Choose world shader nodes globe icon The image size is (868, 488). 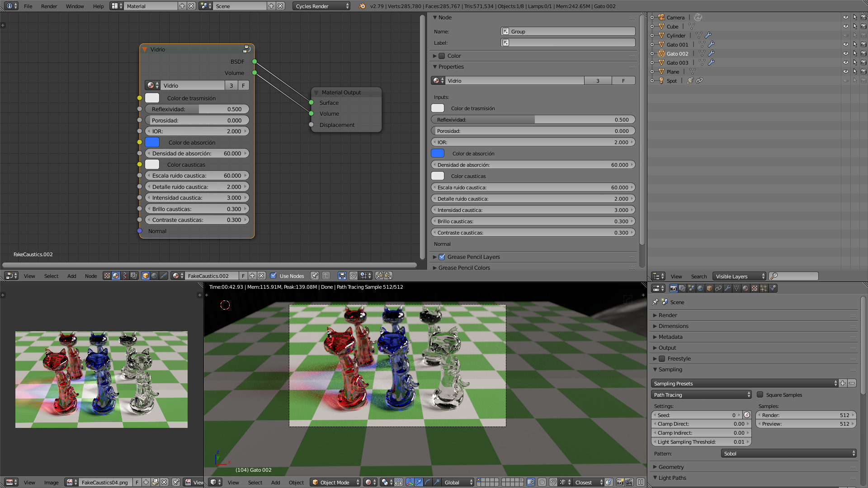[155, 276]
